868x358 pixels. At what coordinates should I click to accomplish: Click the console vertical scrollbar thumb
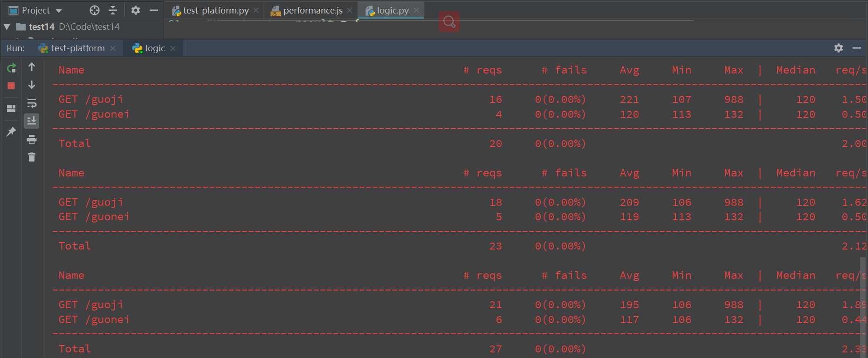point(863,307)
